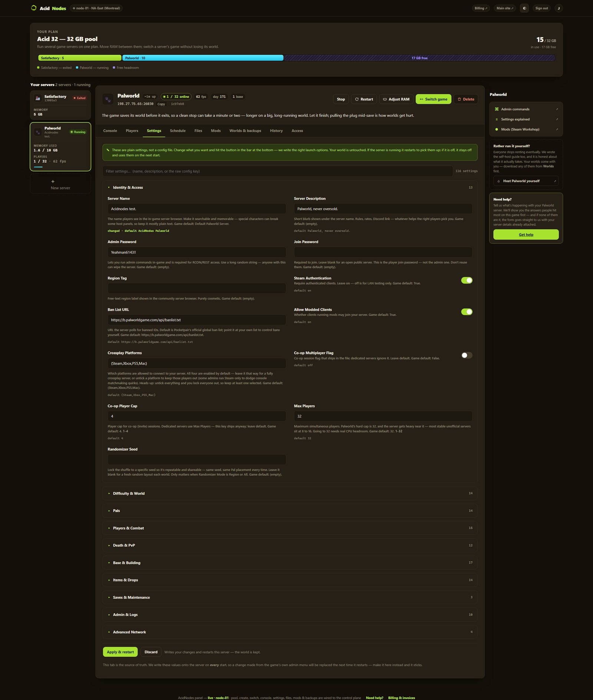Click the Get help button
This screenshot has width=593, height=700.
pyautogui.click(x=526, y=235)
